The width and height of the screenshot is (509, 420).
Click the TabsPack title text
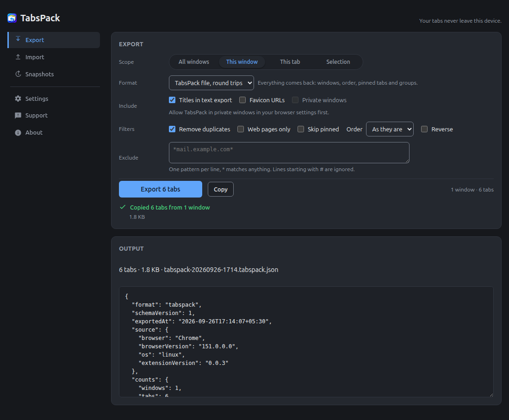tap(40, 18)
